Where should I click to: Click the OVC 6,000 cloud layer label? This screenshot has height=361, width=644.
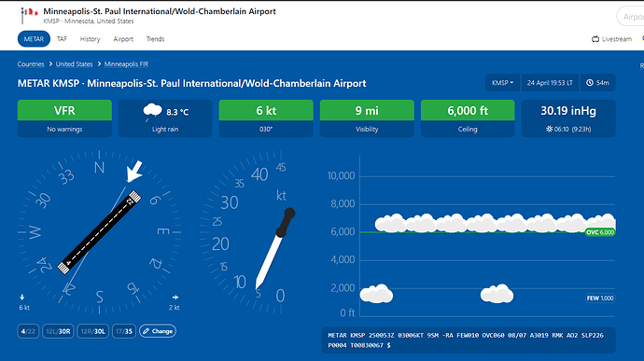click(x=600, y=232)
